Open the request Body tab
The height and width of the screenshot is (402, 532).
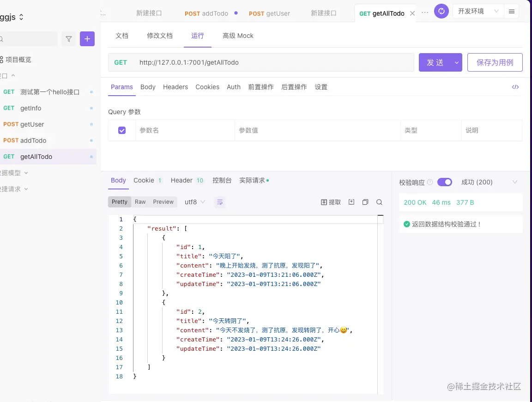tap(148, 87)
